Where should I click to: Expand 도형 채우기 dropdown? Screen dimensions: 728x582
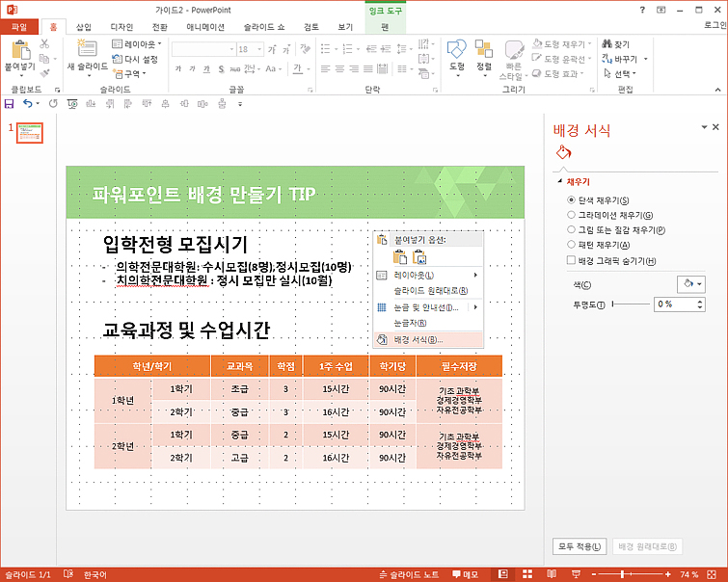[x=590, y=43]
